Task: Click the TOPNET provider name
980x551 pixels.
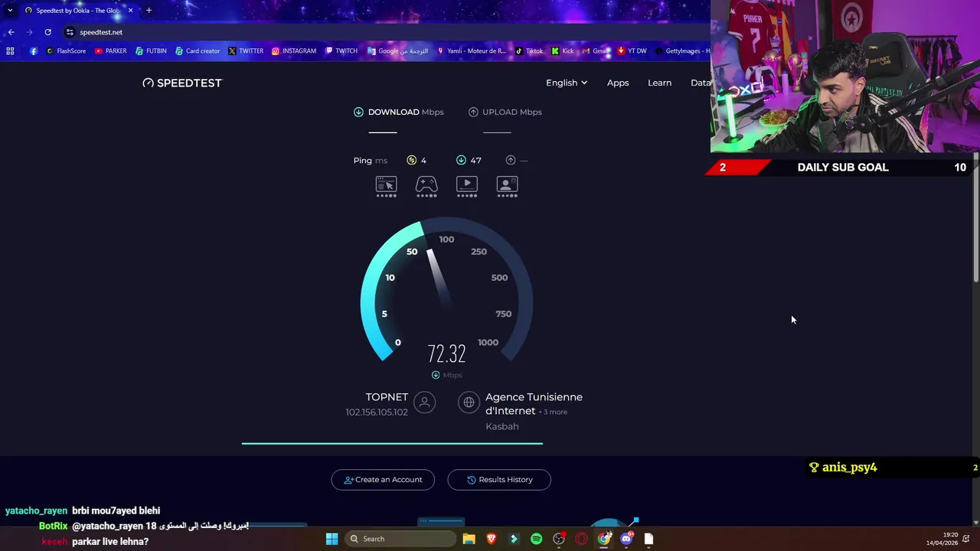Action: (x=387, y=397)
